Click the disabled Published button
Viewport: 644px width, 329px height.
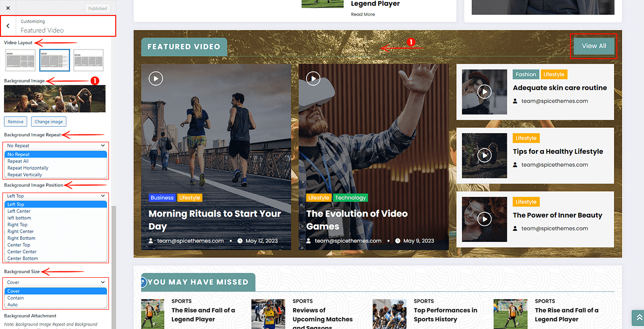coord(97,8)
